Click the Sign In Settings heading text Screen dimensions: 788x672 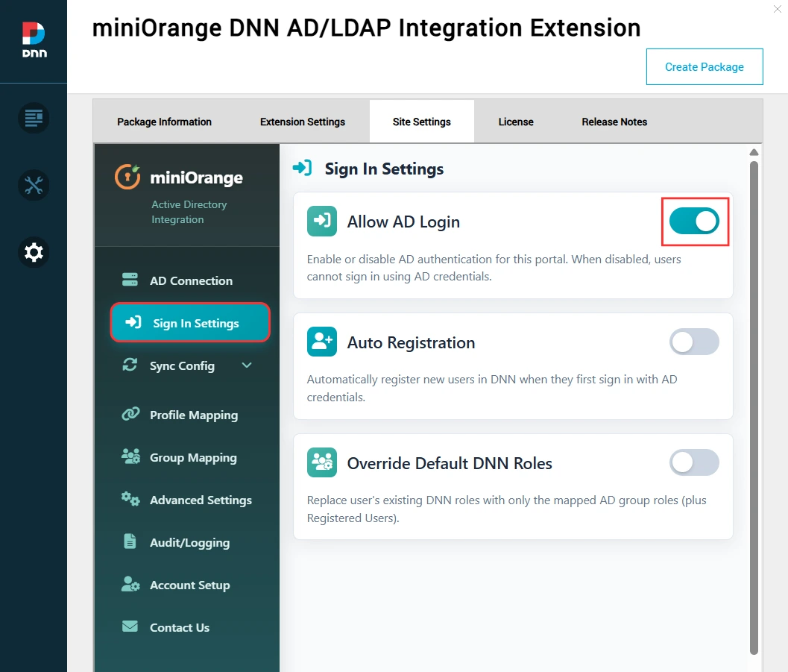pos(384,169)
